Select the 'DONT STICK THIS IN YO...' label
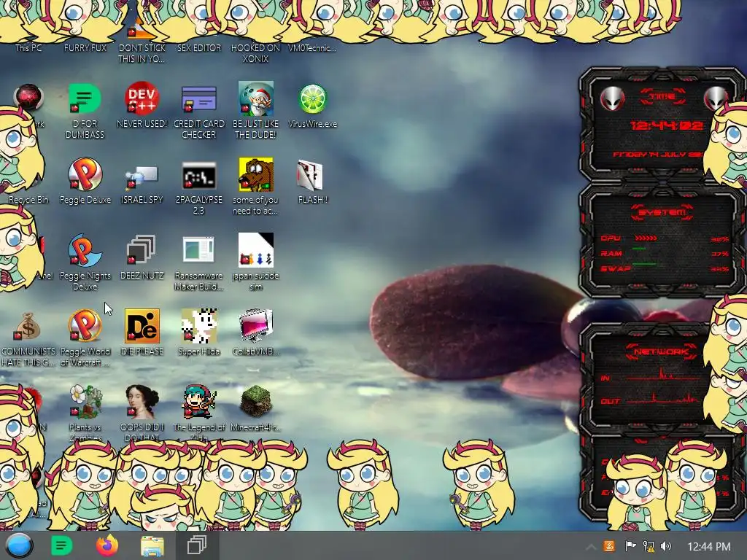 pyautogui.click(x=142, y=53)
